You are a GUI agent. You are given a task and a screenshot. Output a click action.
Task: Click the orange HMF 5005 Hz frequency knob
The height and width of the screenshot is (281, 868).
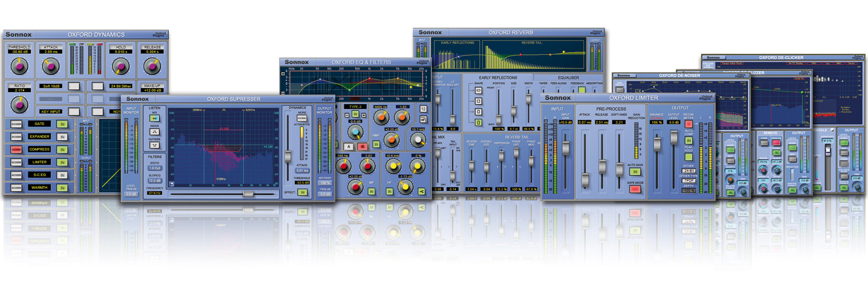tap(380, 117)
